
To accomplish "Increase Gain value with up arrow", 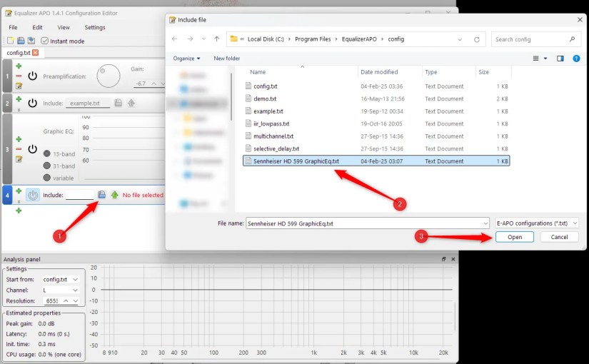I will 153,84.
